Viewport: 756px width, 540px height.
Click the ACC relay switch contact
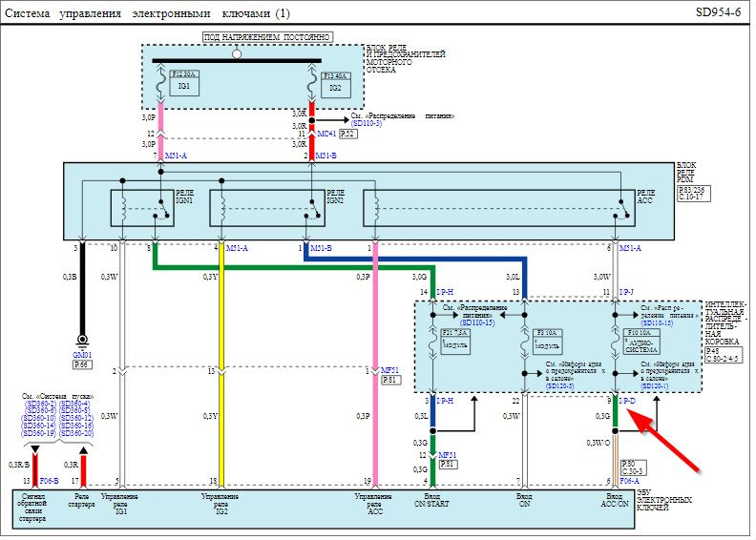point(622,209)
